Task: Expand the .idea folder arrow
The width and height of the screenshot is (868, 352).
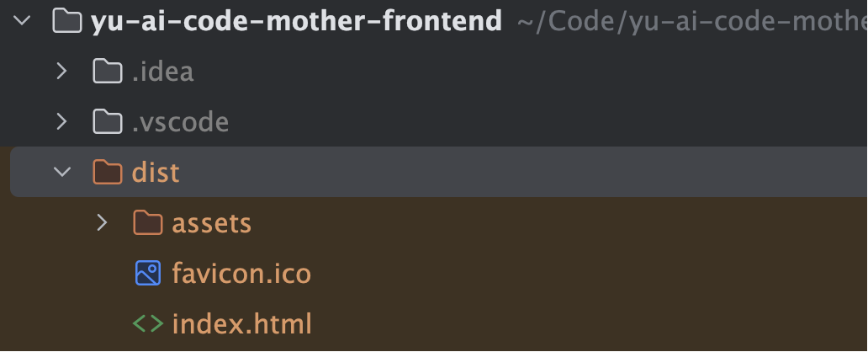Action: [61, 72]
